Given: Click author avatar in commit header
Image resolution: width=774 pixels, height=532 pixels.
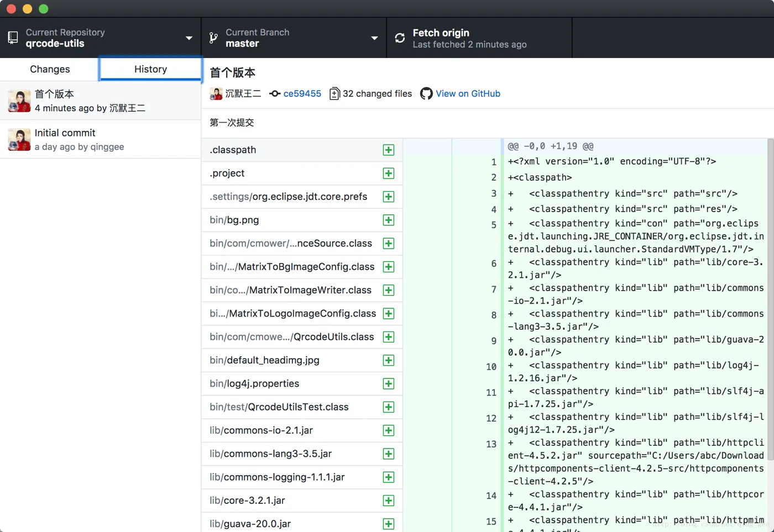Looking at the screenshot, I should [x=216, y=94].
